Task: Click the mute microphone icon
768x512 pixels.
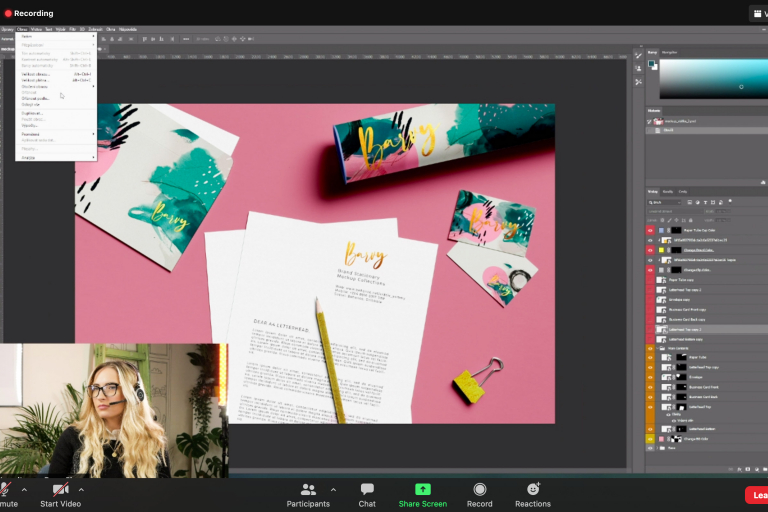Action: [5, 489]
